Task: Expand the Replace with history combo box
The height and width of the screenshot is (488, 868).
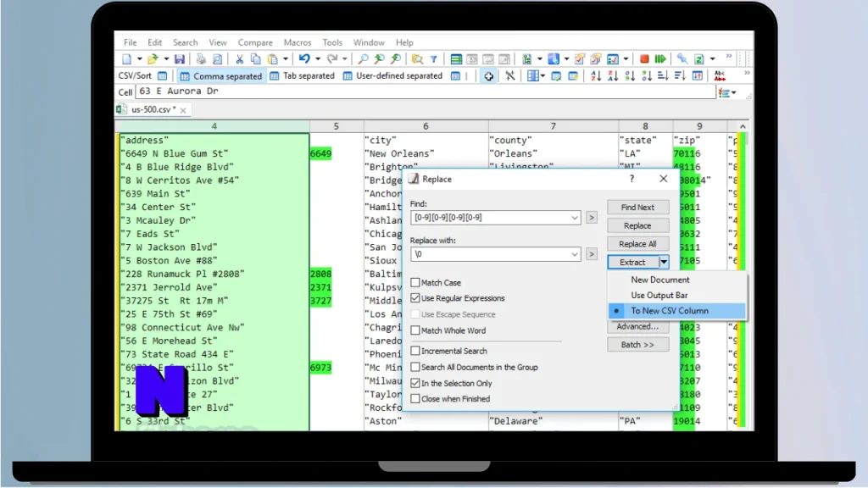Action: (x=574, y=254)
